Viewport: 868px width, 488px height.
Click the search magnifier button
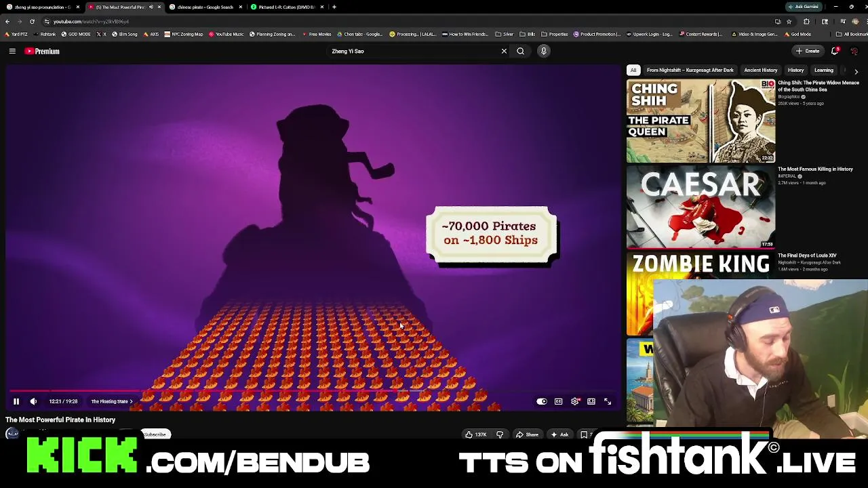[x=520, y=51]
